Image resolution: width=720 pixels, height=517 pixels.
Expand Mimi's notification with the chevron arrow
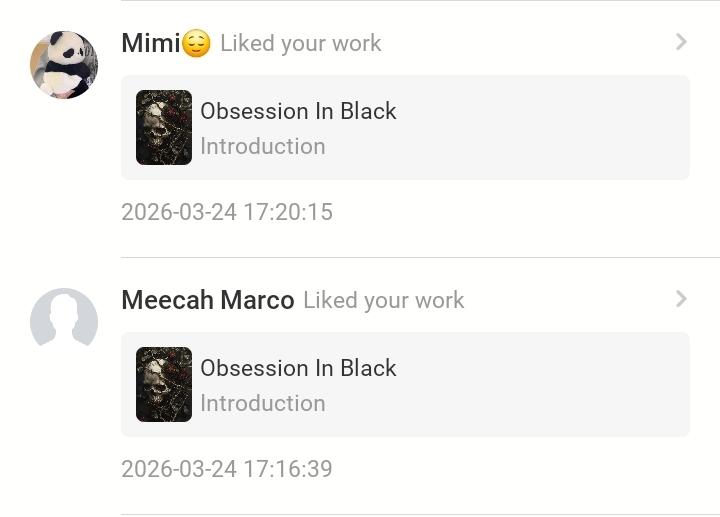681,42
